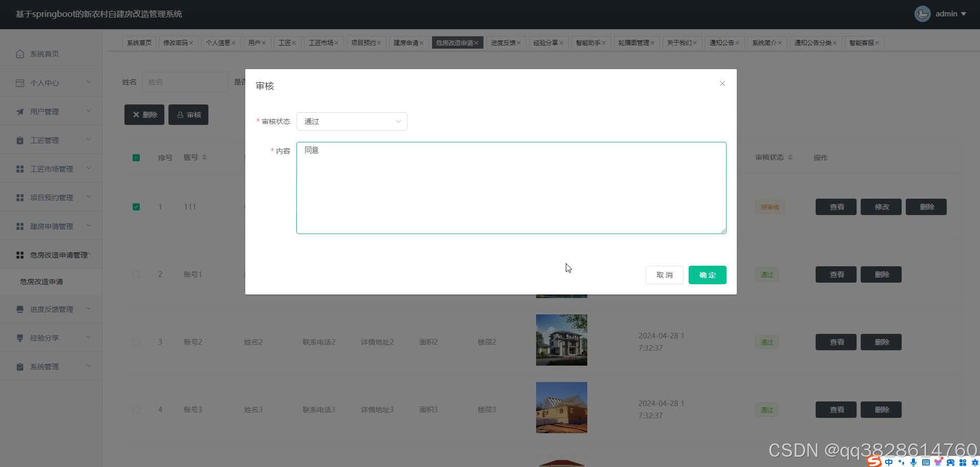Click the 取消 cancel button
The height and width of the screenshot is (467, 980).
pos(664,275)
